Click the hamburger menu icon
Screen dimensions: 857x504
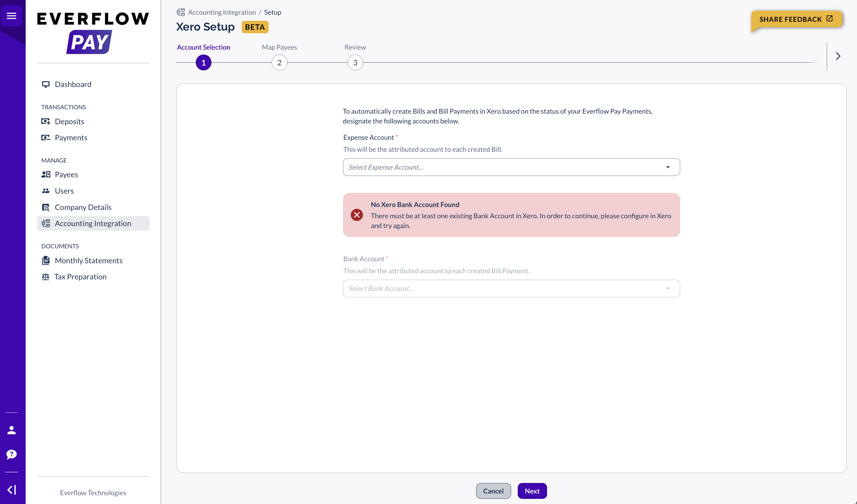[11, 16]
